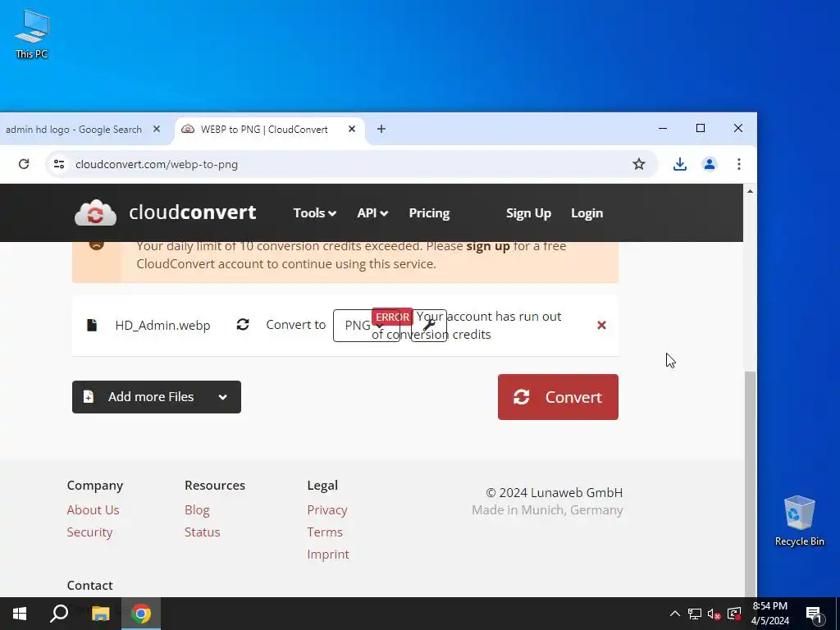Expand the API dropdown menu
This screenshot has height=630, width=840.
coord(372,213)
